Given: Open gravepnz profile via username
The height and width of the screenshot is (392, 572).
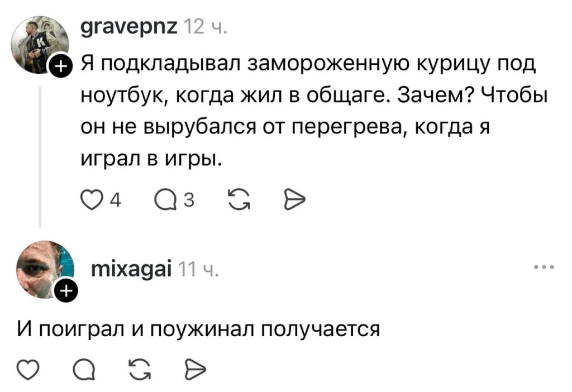Looking at the screenshot, I should (129, 27).
